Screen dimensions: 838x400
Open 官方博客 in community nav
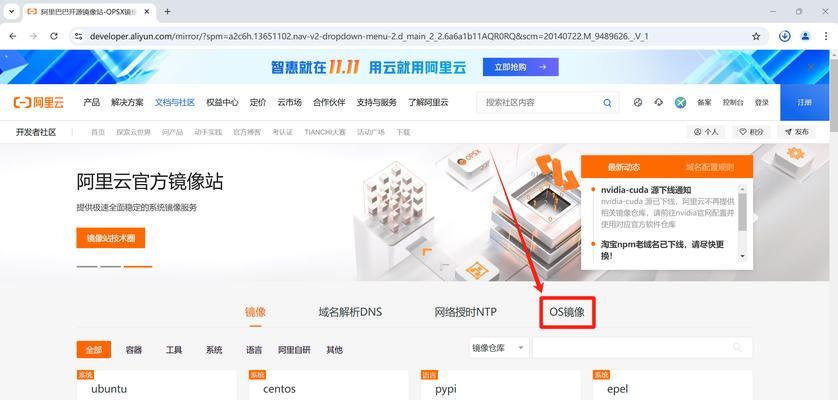tap(247, 132)
